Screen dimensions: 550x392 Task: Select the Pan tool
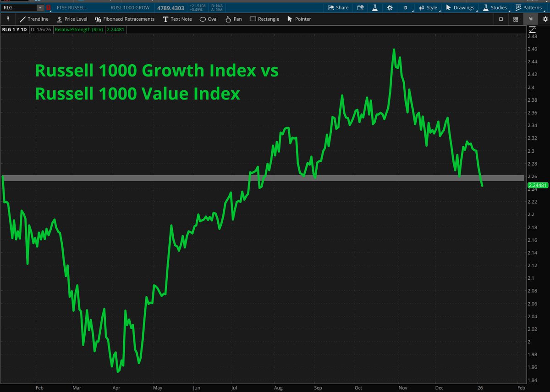coord(234,19)
